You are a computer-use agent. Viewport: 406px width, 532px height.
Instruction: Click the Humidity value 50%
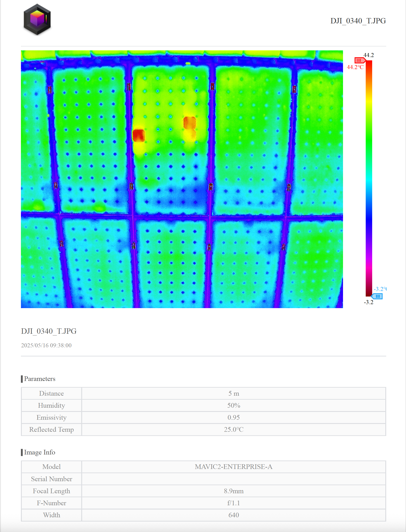point(233,405)
